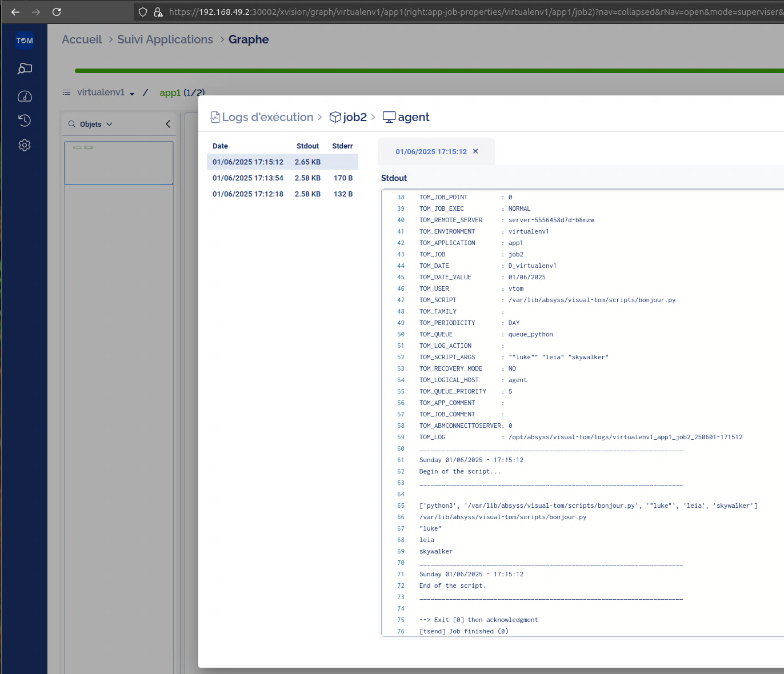
Task: Click the 2.65 KB stdout value
Action: tap(307, 162)
